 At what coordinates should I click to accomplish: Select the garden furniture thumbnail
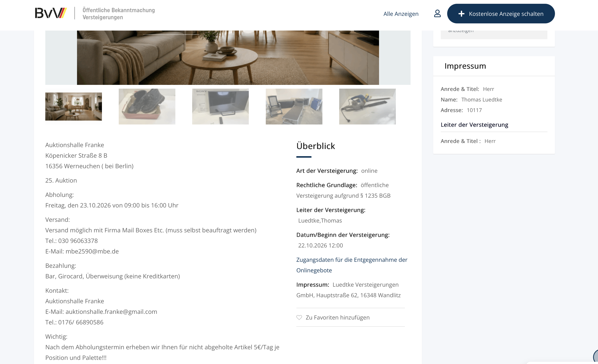tap(294, 106)
